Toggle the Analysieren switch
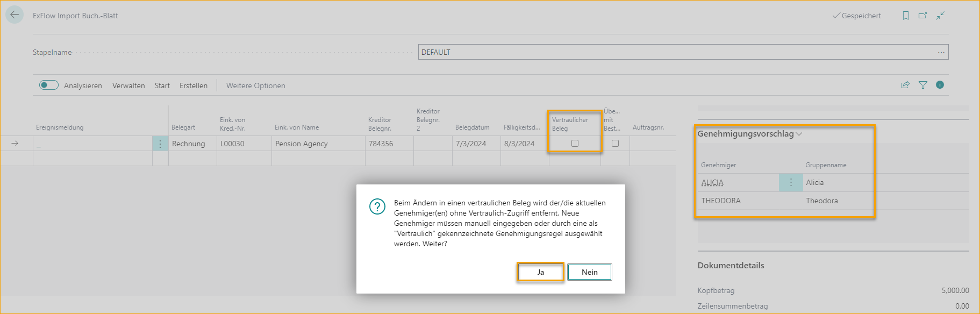The height and width of the screenshot is (314, 980). coord(49,85)
